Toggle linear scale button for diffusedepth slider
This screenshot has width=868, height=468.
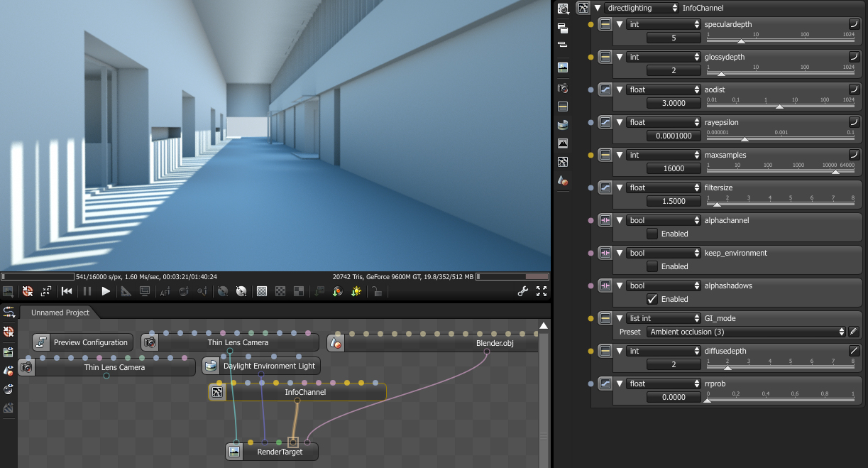click(855, 351)
